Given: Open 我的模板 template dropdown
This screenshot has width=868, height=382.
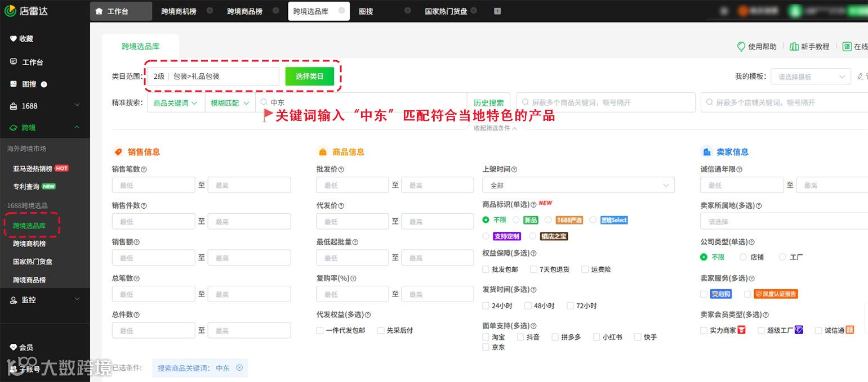Looking at the screenshot, I should pyautogui.click(x=811, y=77).
